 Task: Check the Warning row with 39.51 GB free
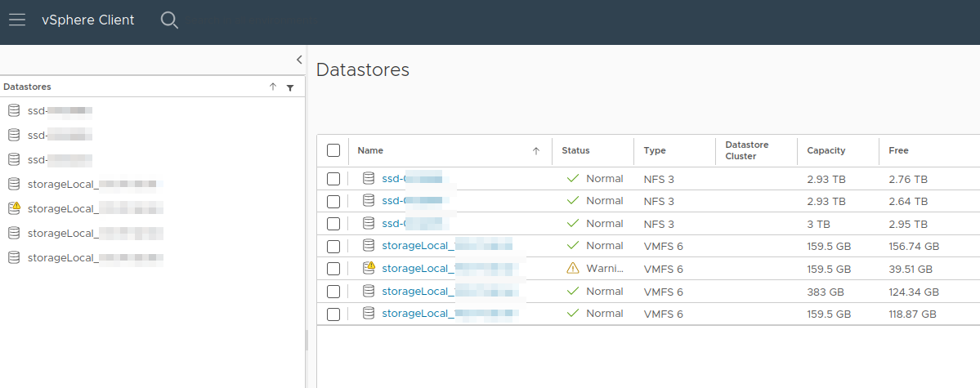333,269
